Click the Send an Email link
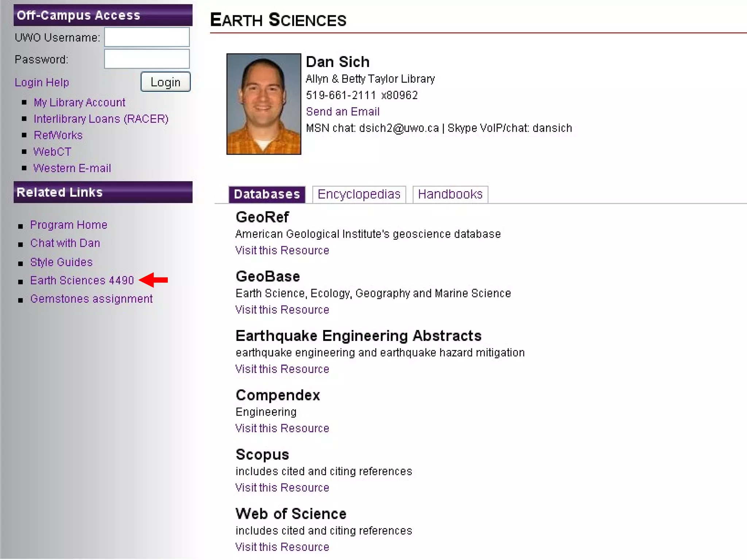747x560 pixels. [x=342, y=112]
